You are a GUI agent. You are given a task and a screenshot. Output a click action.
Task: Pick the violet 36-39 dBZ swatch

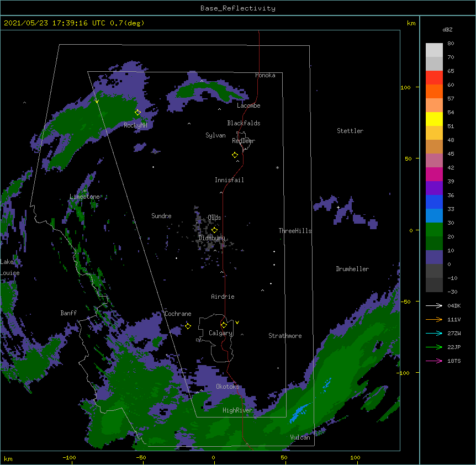tap(434, 188)
